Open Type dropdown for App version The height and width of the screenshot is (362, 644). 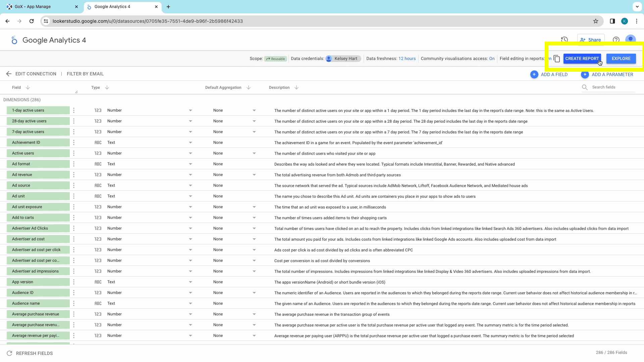tap(191, 282)
